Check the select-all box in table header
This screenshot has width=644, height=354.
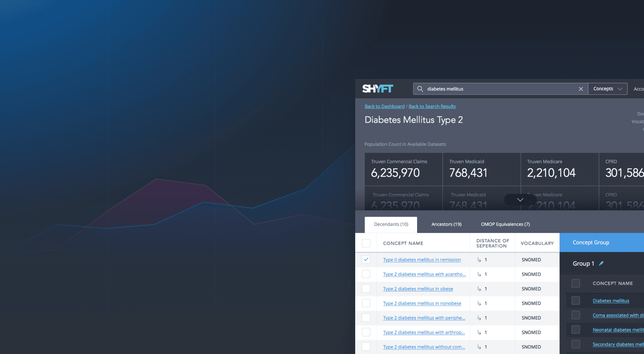[366, 243]
